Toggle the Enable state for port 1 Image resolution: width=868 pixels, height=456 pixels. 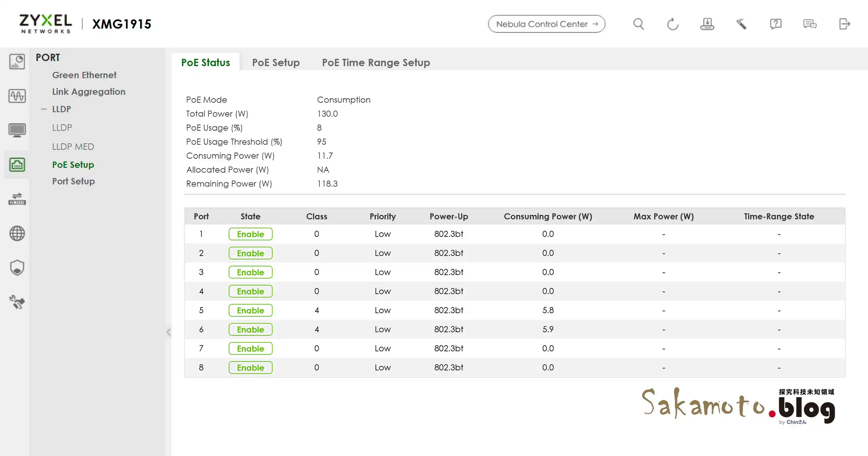(x=250, y=234)
